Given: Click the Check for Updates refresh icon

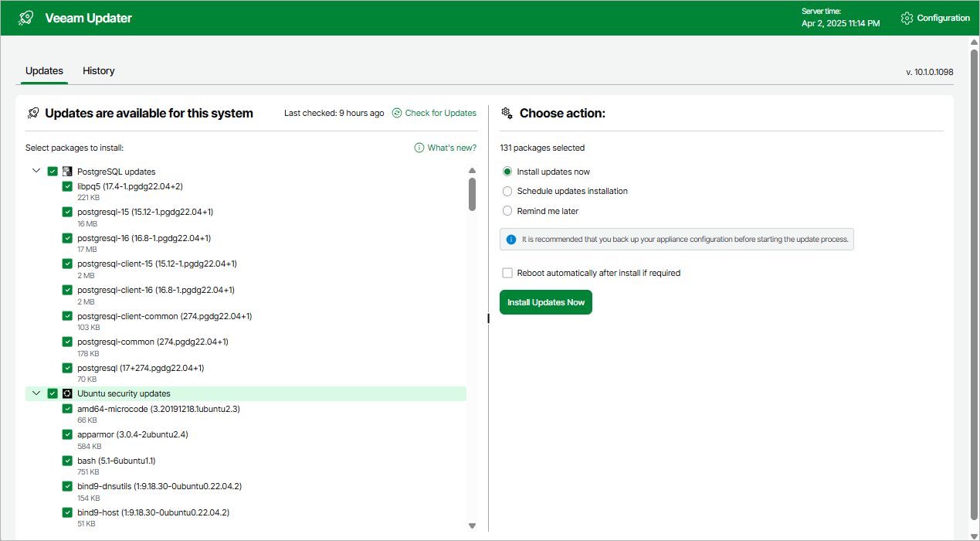Looking at the screenshot, I should pos(397,113).
